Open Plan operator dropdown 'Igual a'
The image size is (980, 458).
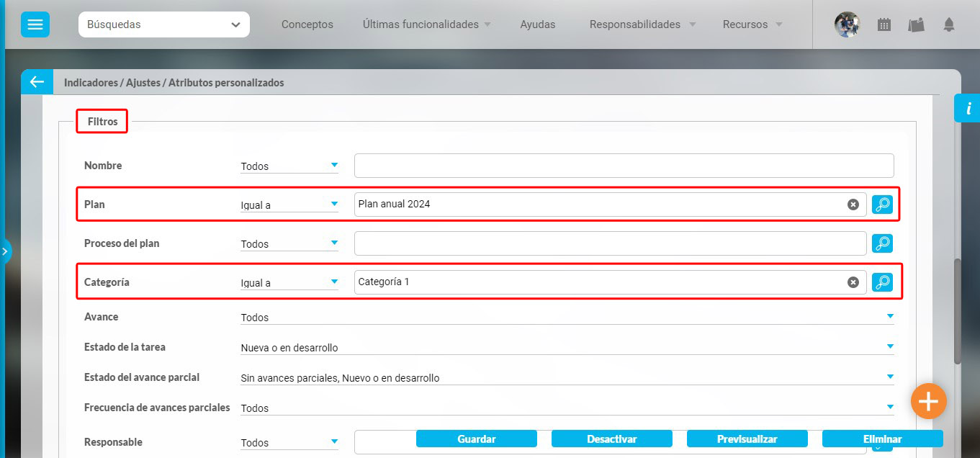(289, 205)
